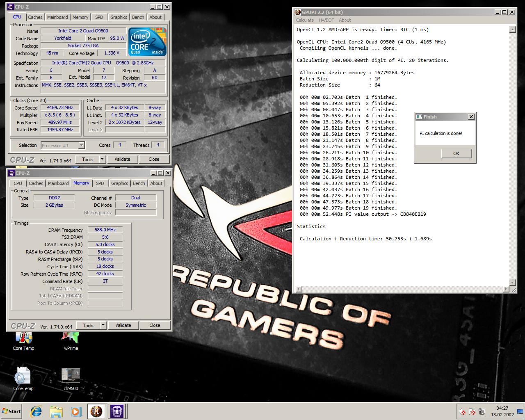Click GPUPI vertical scrollbar up arrow

(513, 30)
